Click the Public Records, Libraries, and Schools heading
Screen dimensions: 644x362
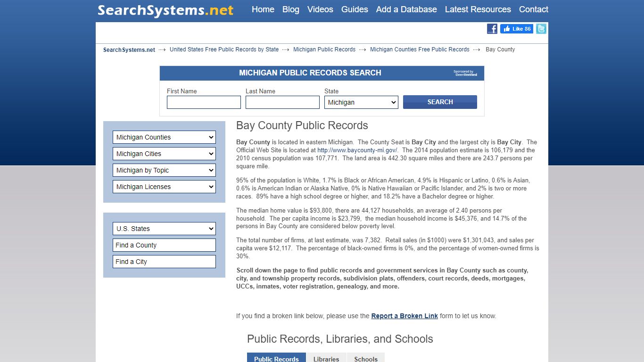340,339
